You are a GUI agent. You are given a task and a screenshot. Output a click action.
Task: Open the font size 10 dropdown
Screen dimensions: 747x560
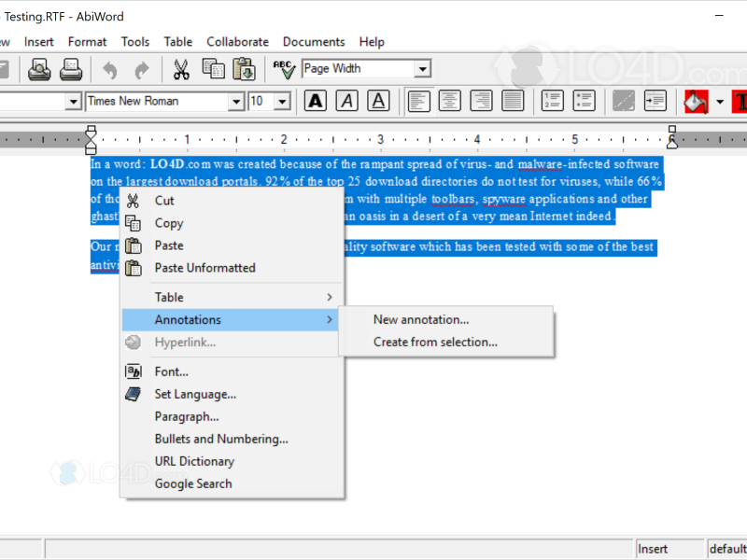[283, 102]
